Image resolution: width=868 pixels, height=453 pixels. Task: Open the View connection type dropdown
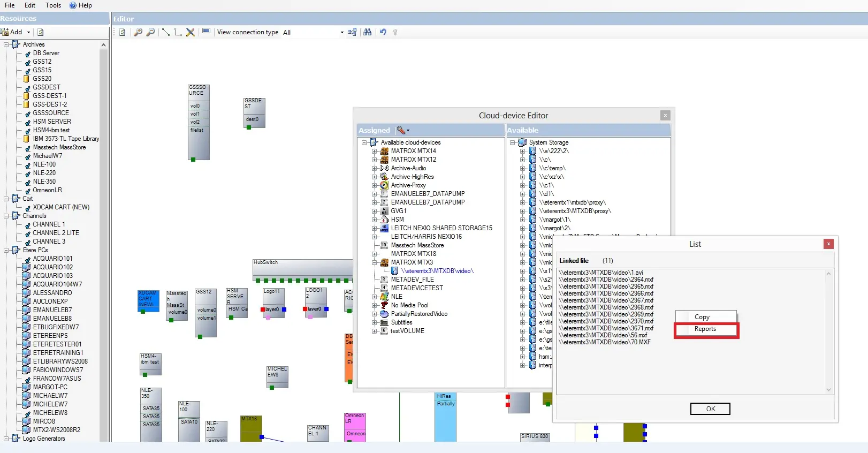[x=342, y=33]
